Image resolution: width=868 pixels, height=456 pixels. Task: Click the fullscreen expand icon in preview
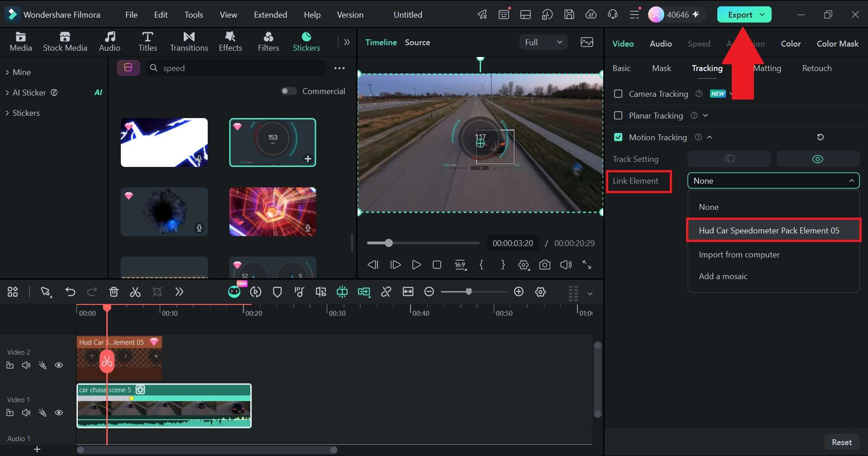(587, 265)
